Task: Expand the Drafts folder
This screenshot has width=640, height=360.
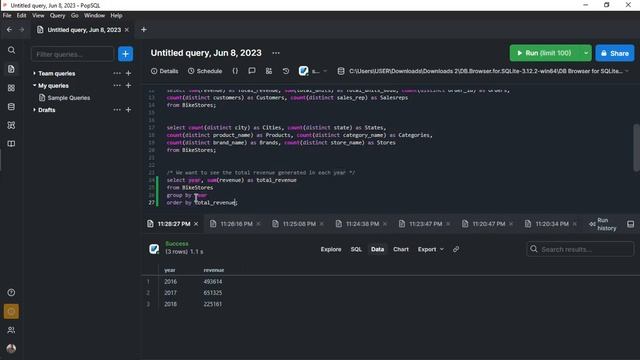Action: click(x=34, y=110)
